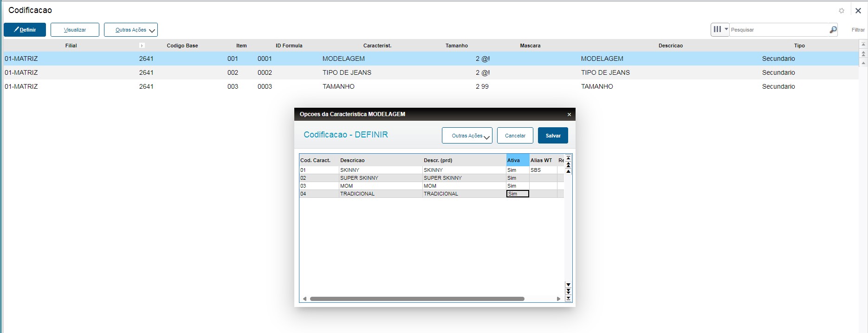The width and height of the screenshot is (868, 333).
Task: Click the ID Formula column header
Action: coord(289,46)
